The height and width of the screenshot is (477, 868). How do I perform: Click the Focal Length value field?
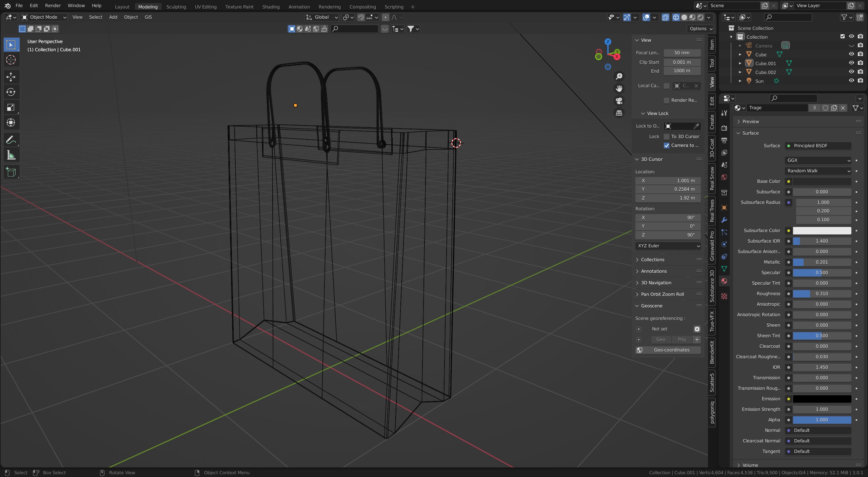pos(682,53)
